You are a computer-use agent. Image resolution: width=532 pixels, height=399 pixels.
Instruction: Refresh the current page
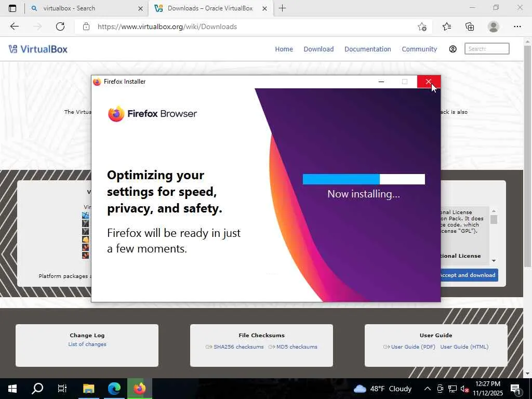pos(60,26)
